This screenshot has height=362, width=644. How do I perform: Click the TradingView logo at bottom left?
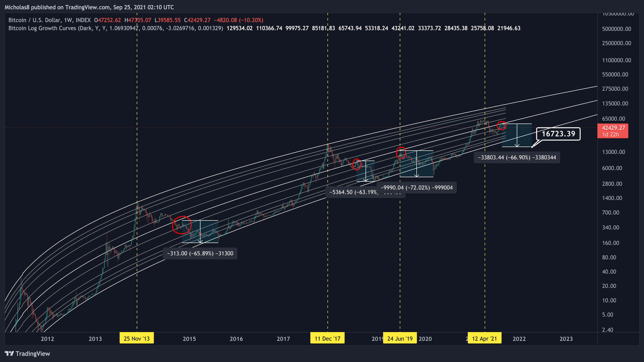click(x=27, y=353)
